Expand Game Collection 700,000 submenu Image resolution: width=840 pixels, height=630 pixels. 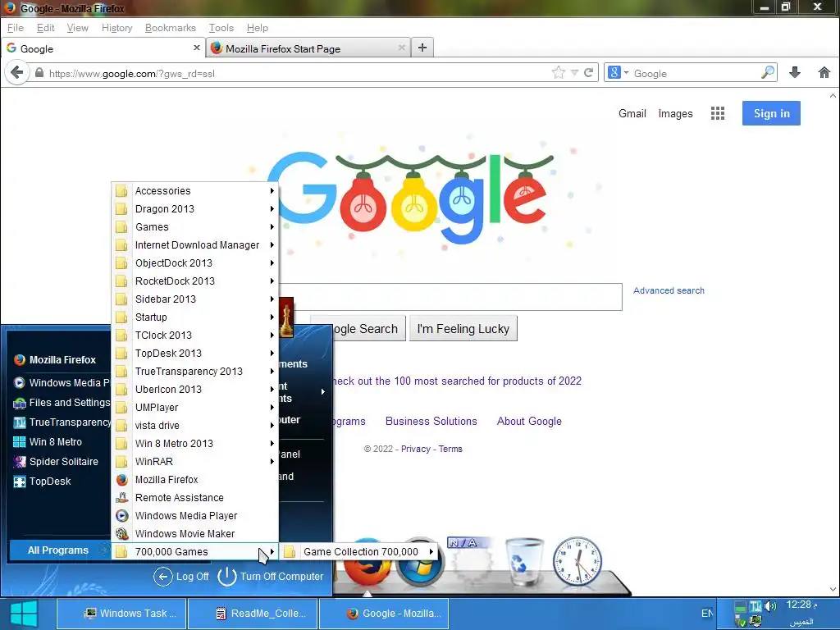pyautogui.click(x=358, y=552)
